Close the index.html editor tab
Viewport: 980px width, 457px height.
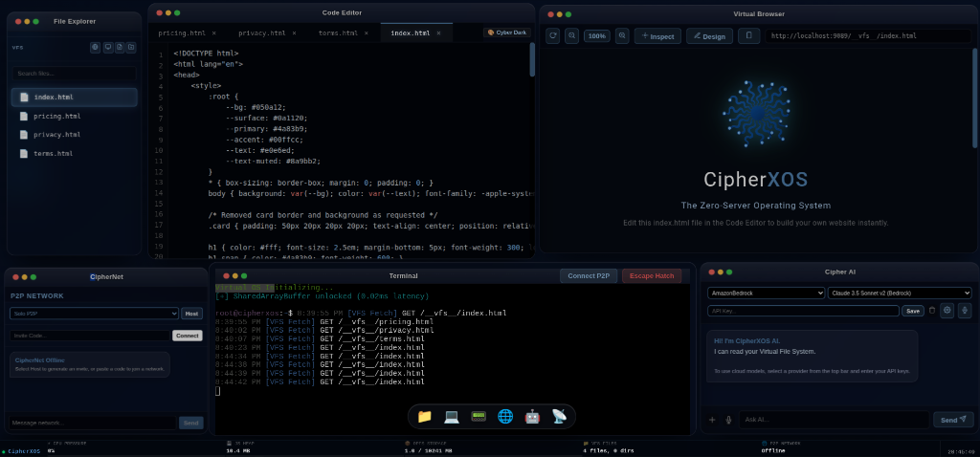(x=438, y=33)
